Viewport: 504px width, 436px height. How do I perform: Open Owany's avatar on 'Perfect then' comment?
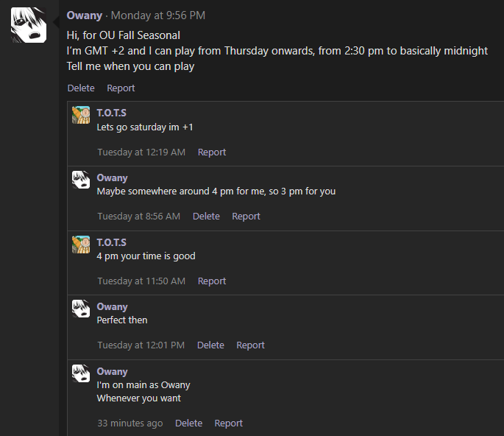(x=81, y=309)
